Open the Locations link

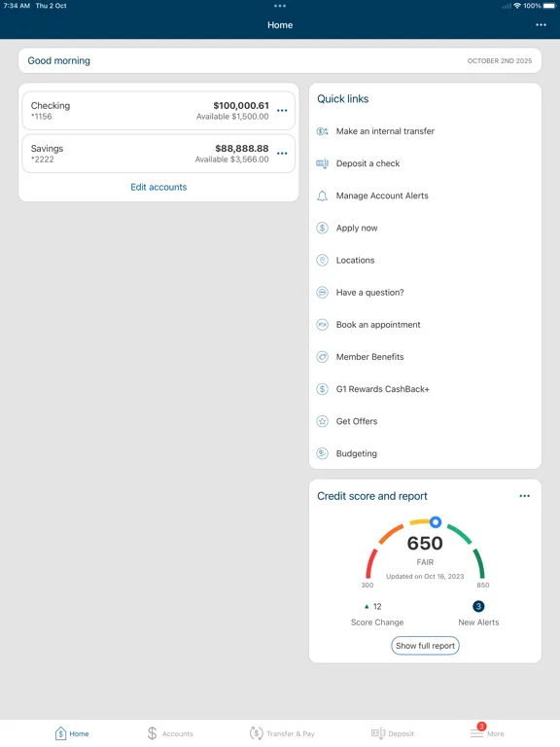(355, 260)
